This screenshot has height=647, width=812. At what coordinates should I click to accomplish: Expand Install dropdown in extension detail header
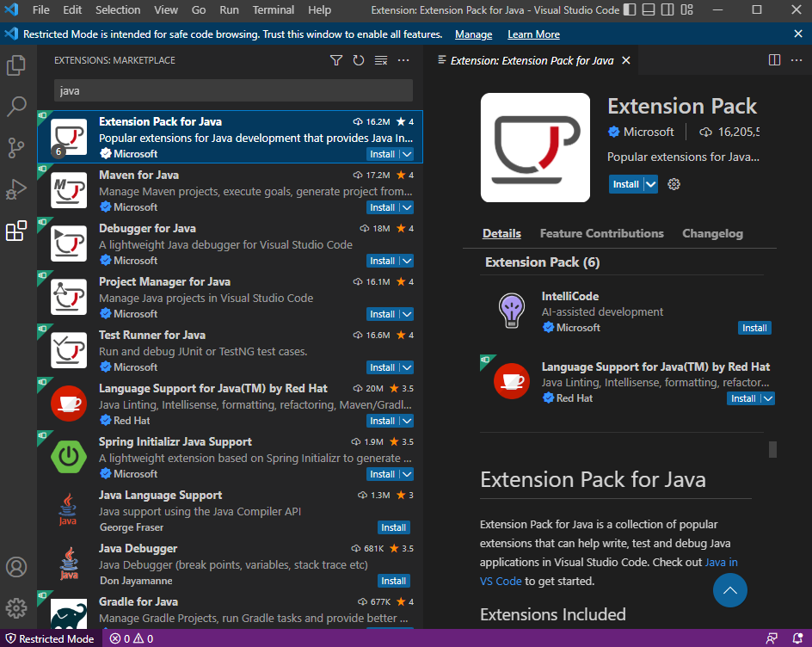651,184
